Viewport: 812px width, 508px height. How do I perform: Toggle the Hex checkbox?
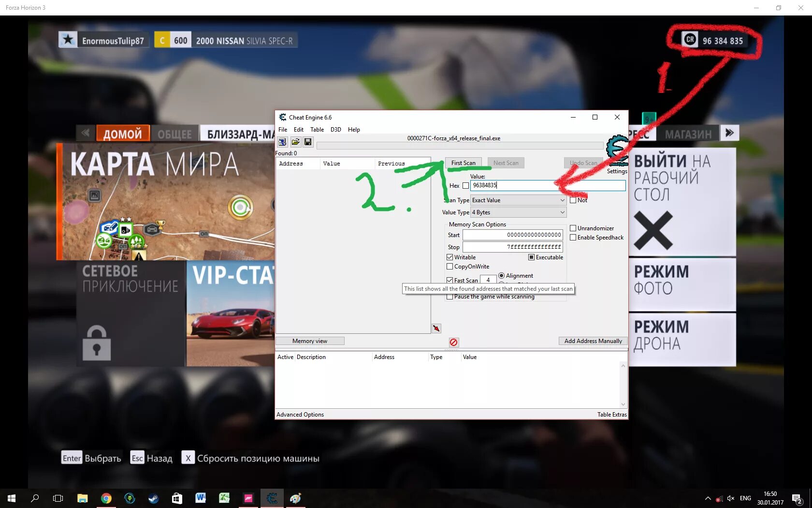pos(465,186)
